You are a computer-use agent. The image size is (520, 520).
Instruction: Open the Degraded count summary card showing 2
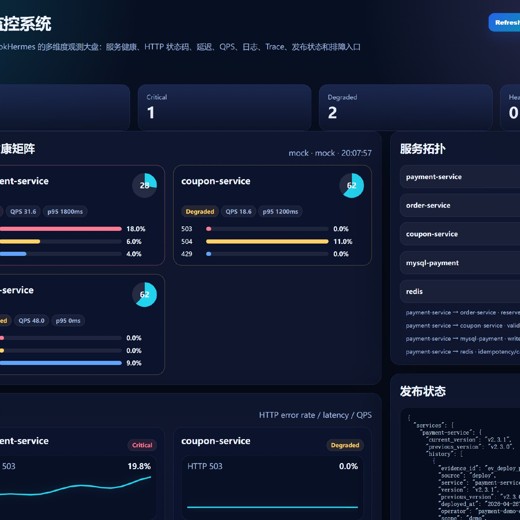pos(406,107)
